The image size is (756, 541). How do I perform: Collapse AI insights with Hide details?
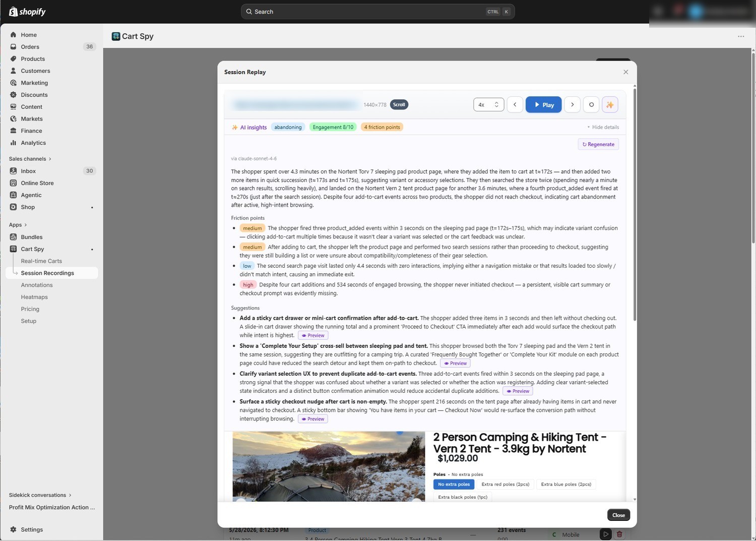603,127
